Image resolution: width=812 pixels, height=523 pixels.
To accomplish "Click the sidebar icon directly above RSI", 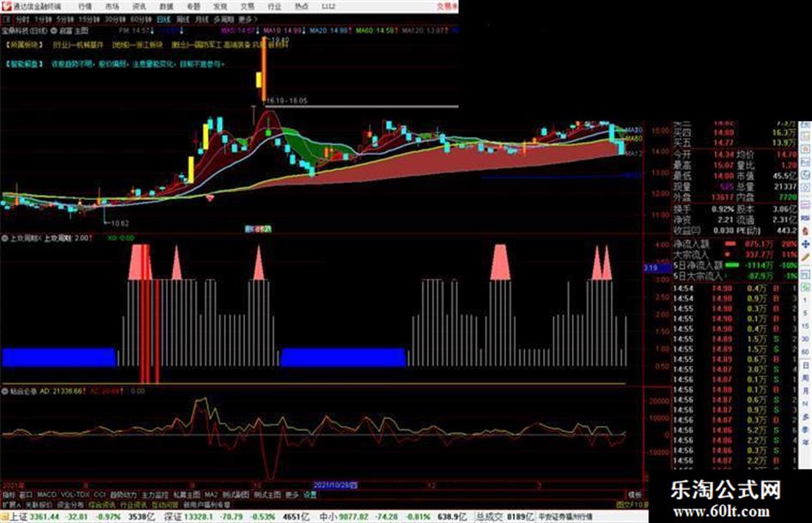I will (x=805, y=205).
